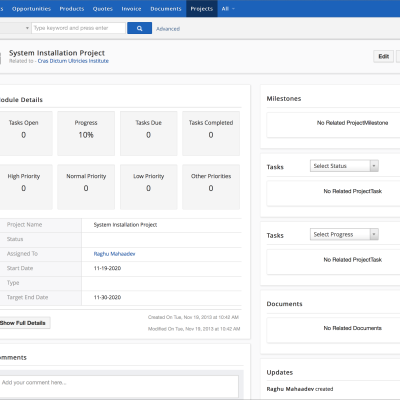400x400 pixels.
Task: Select the Projects tab
Action: pyautogui.click(x=202, y=9)
